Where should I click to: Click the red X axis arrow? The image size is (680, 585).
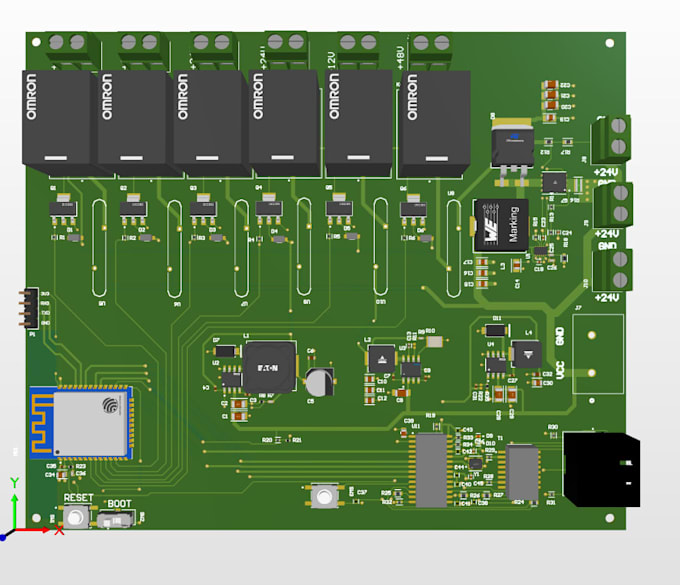pos(33,529)
